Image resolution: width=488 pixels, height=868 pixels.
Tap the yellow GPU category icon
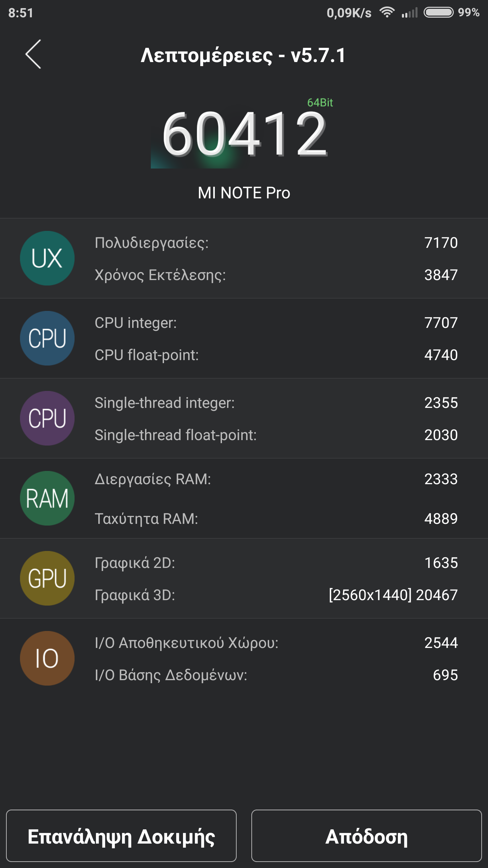pos(47,578)
